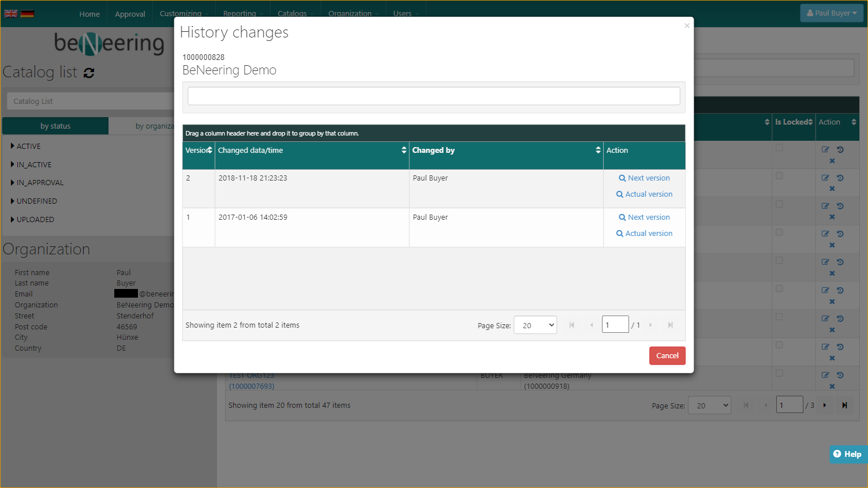Click the delete X icon in the first catalog row
Viewport: 868px width, 488px height.
coord(832,161)
